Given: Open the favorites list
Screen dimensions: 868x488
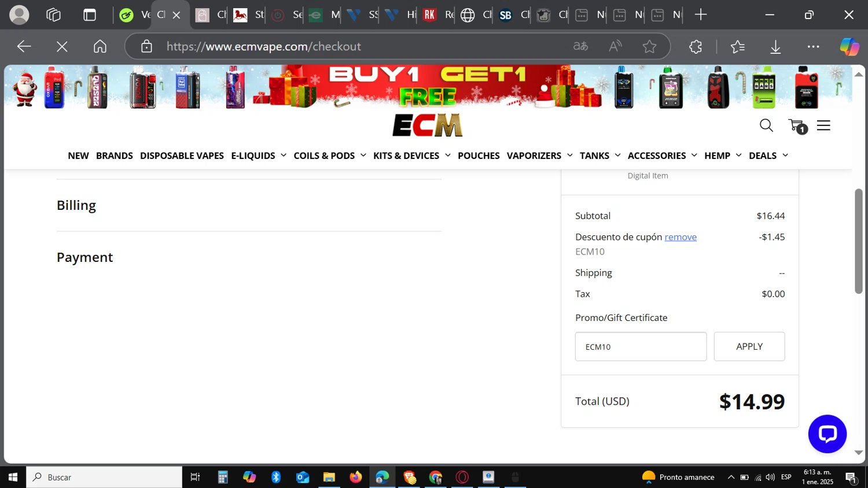Looking at the screenshot, I should click(x=737, y=46).
